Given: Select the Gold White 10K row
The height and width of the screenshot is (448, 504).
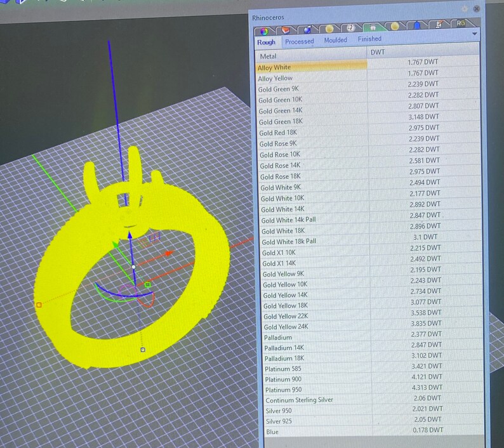Looking at the screenshot, I should pyautogui.click(x=371, y=196).
